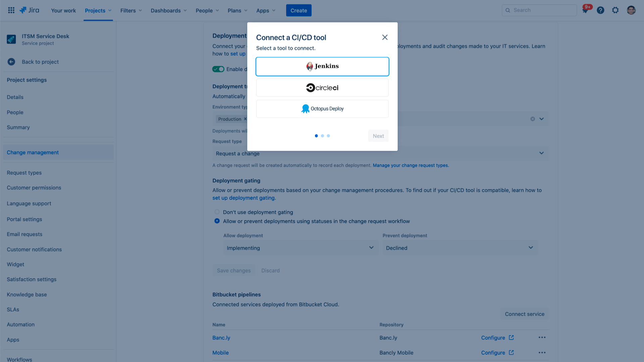
Task: Select CircleCI as CI/CD tool
Action: pyautogui.click(x=322, y=87)
